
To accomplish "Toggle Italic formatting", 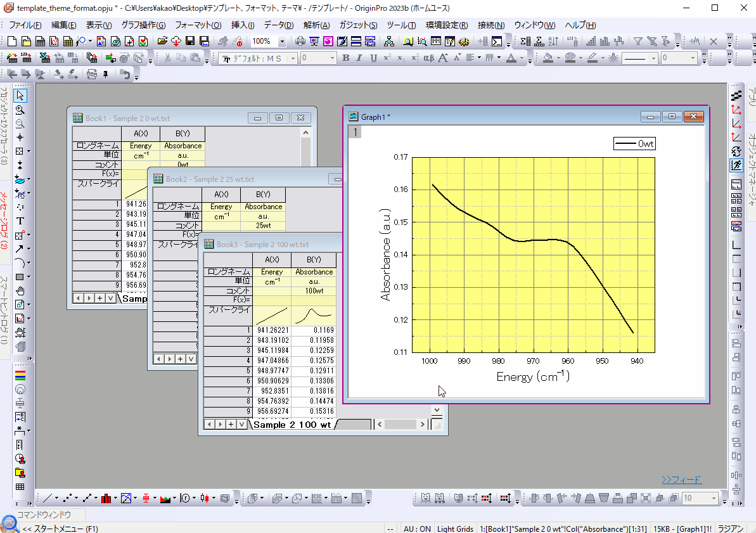I will (359, 58).
